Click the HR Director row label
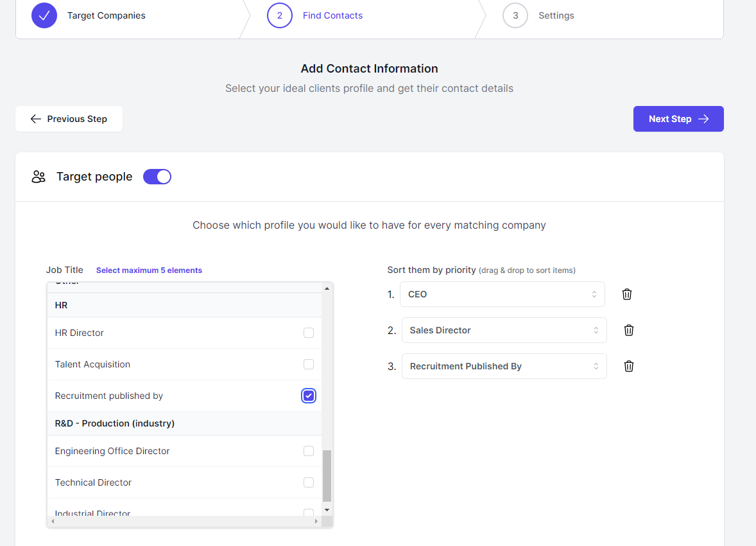This screenshot has height=546, width=756. tap(79, 333)
